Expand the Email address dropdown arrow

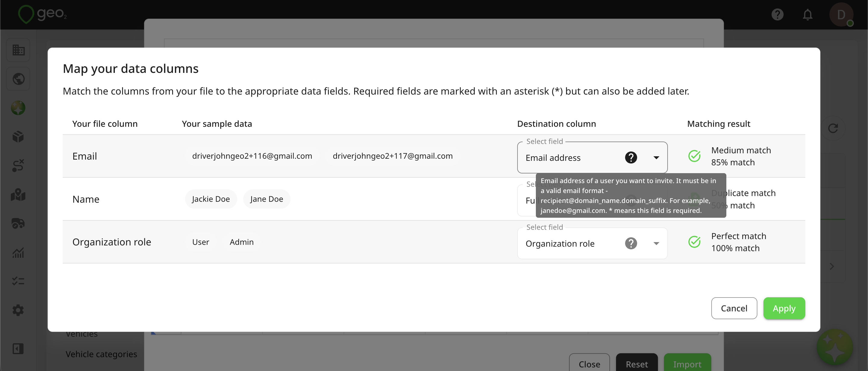pyautogui.click(x=656, y=157)
